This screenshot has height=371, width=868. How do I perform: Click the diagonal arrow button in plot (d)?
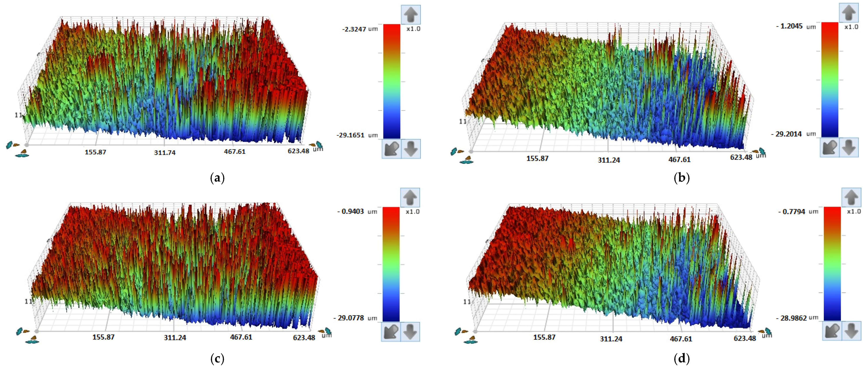[832, 331]
